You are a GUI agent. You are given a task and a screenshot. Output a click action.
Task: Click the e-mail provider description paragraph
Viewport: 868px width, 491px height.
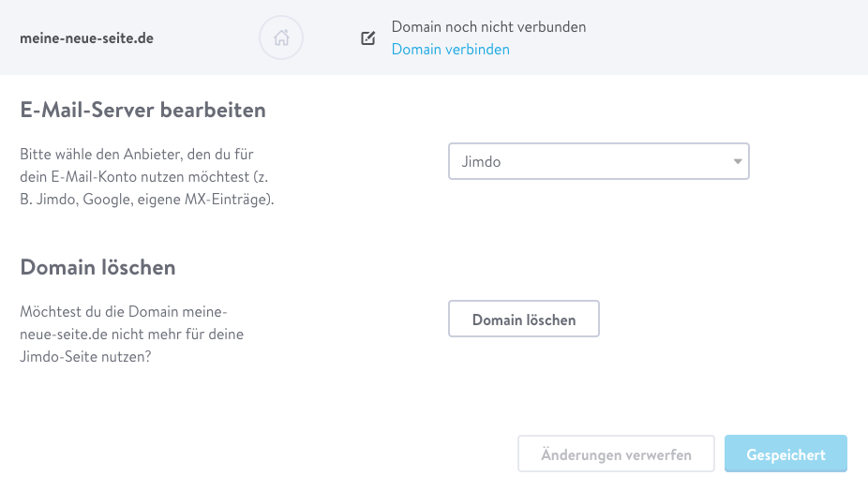(147, 176)
